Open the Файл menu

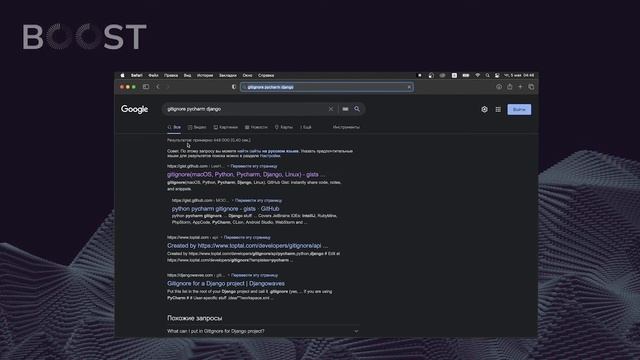[x=153, y=76]
